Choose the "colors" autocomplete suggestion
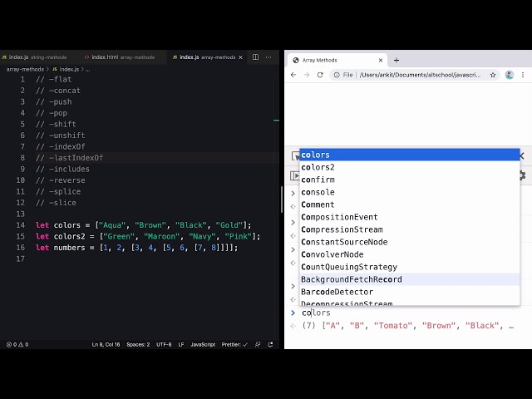The width and height of the screenshot is (532, 399). point(410,155)
